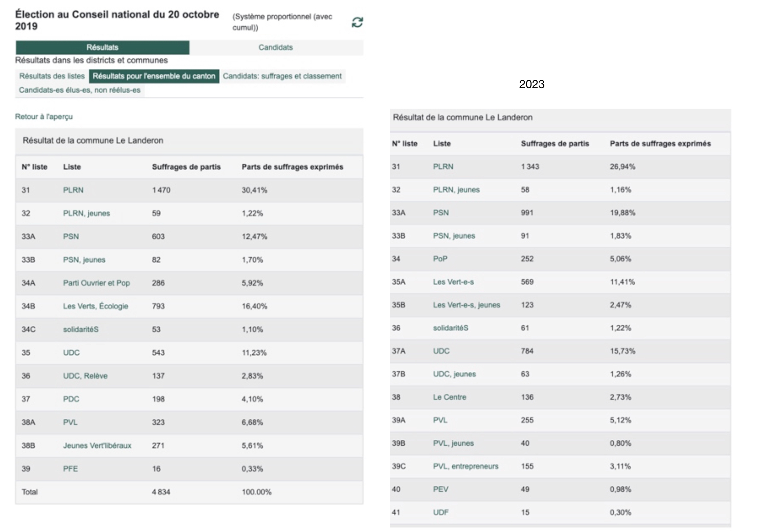Click the PoP list in 2023 table
757x532 pixels.
click(440, 259)
